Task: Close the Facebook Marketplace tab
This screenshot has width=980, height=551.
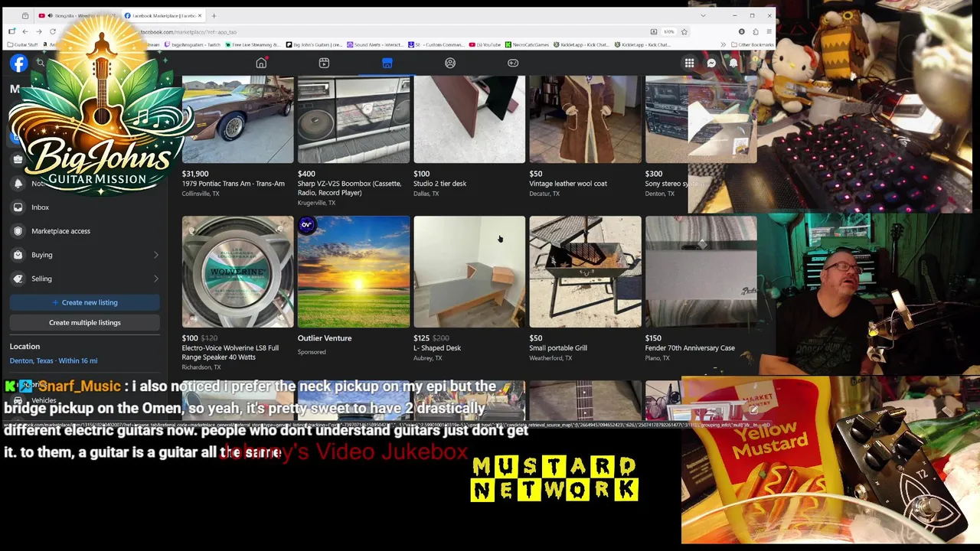Action: point(200,15)
